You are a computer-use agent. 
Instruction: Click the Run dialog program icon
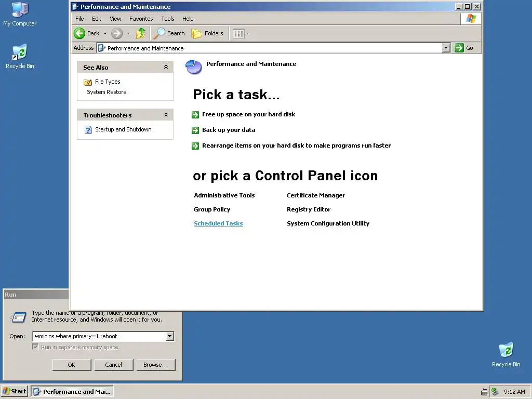click(x=18, y=317)
